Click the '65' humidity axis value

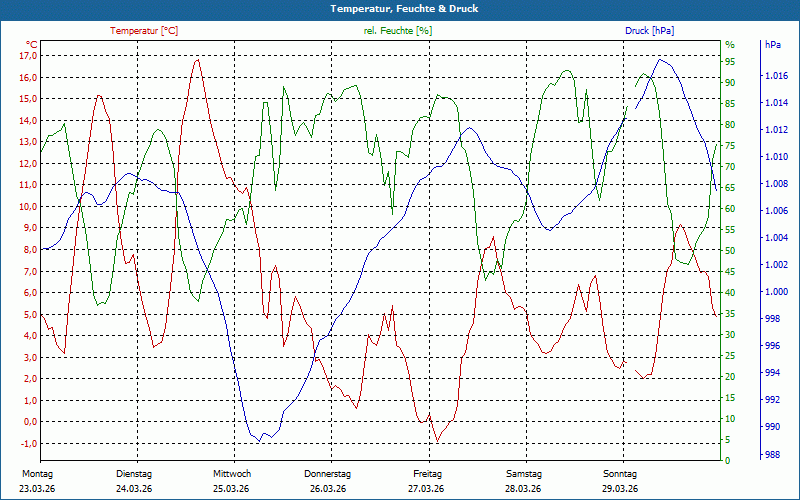point(730,187)
